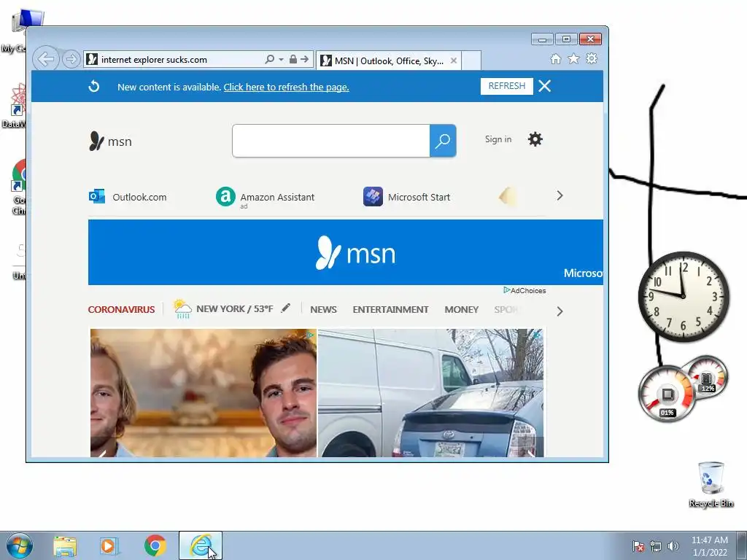Click the search magnifier in the address bar
The height and width of the screenshot is (560, 747).
tap(269, 59)
